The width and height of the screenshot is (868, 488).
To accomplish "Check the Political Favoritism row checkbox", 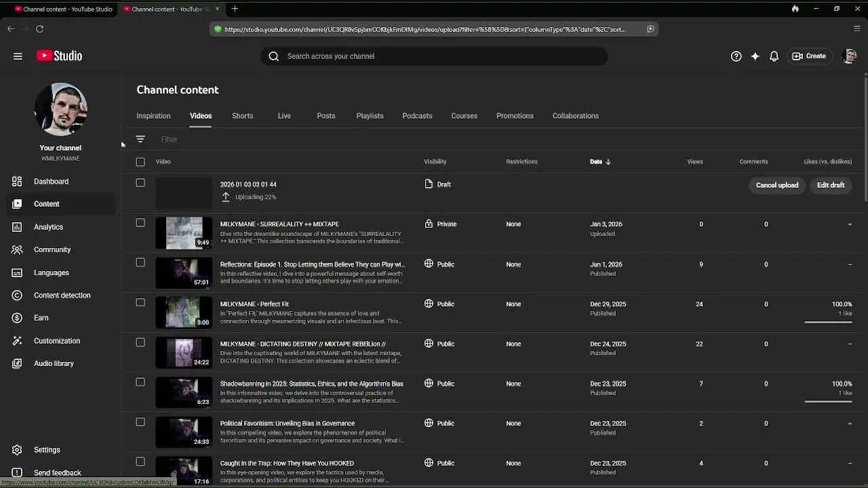I will (140, 422).
